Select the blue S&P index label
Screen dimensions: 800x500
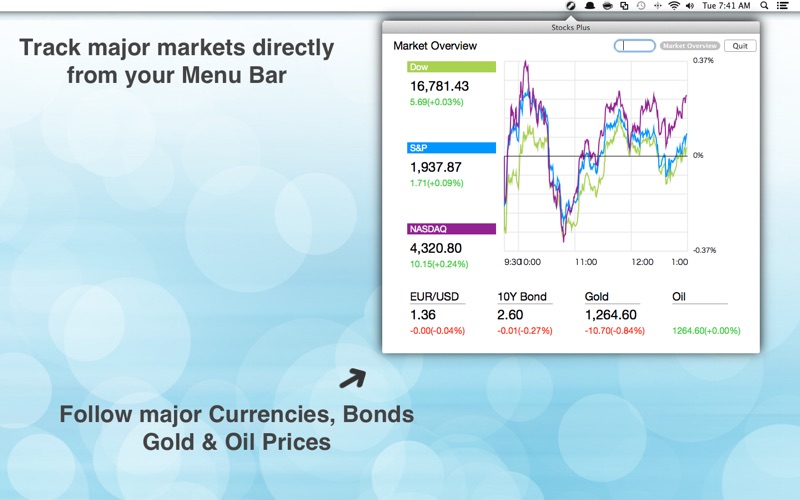click(x=452, y=148)
